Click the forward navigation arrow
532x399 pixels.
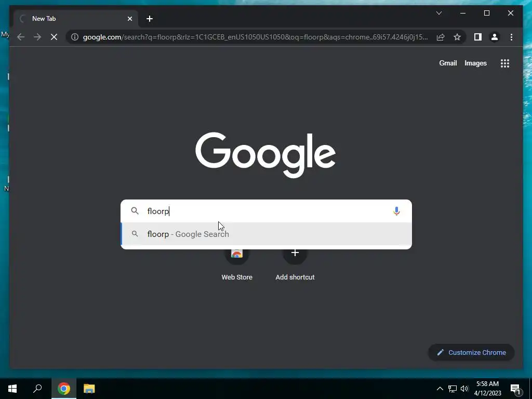(x=37, y=37)
